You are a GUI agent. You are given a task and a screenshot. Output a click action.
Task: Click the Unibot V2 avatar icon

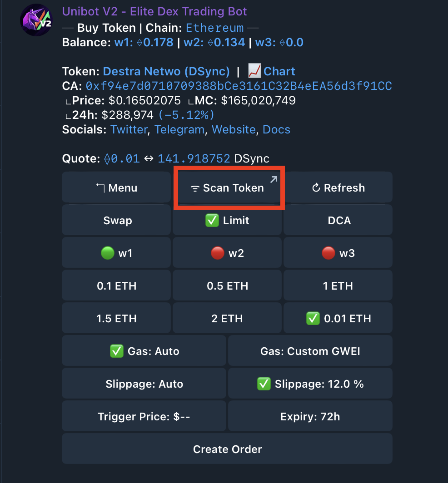coord(36,20)
